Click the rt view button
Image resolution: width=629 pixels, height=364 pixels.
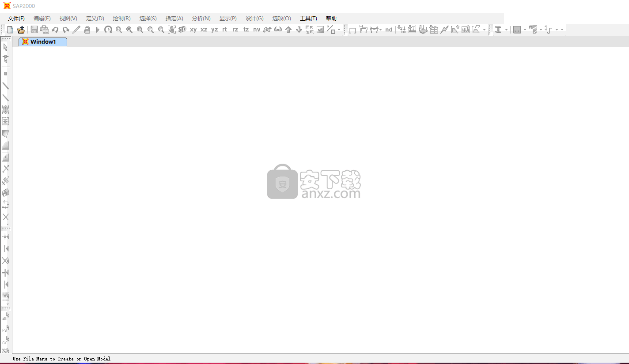[224, 30]
